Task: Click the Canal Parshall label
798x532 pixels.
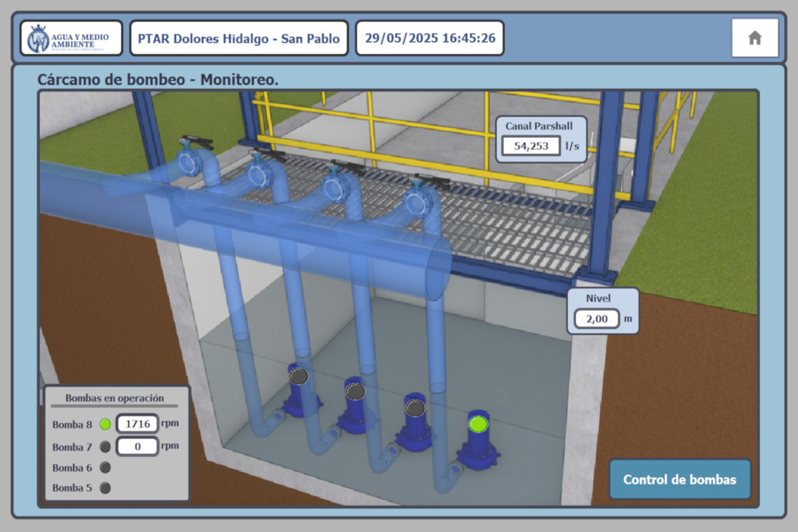Action: 539,126
